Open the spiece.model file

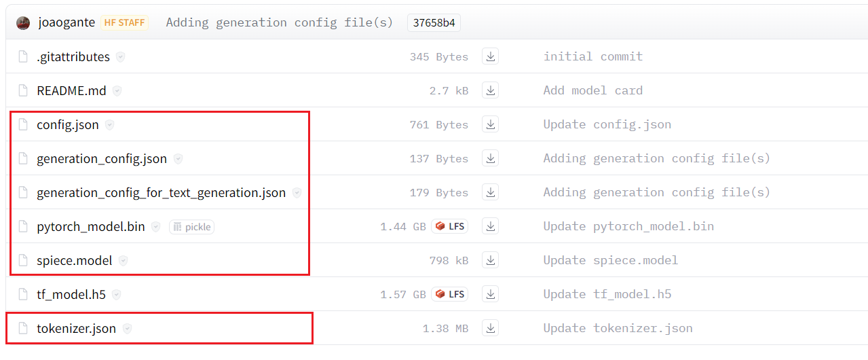(74, 261)
